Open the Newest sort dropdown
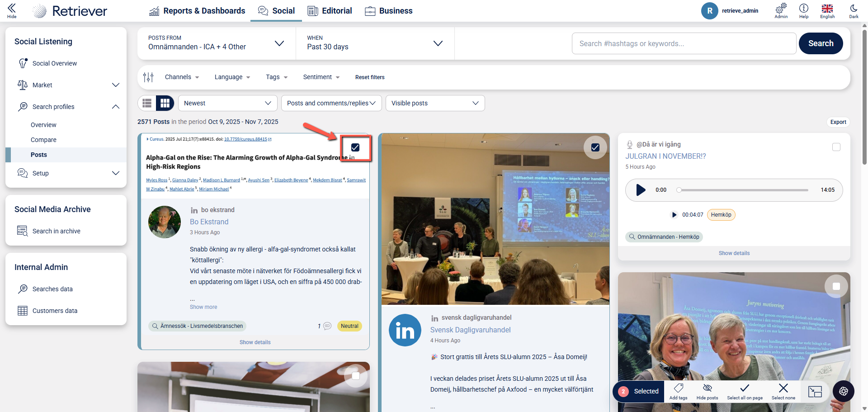Screen dimensions: 868x412 (x=228, y=103)
